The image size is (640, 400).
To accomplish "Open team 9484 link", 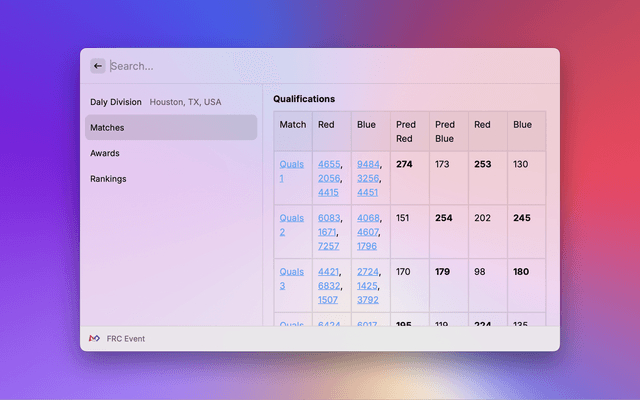I will click(367, 164).
